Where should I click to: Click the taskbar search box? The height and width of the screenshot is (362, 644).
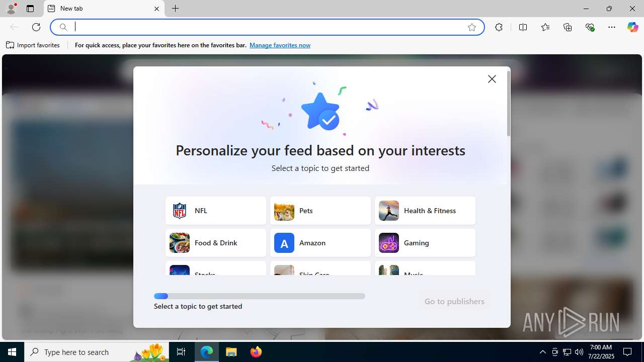point(98,352)
